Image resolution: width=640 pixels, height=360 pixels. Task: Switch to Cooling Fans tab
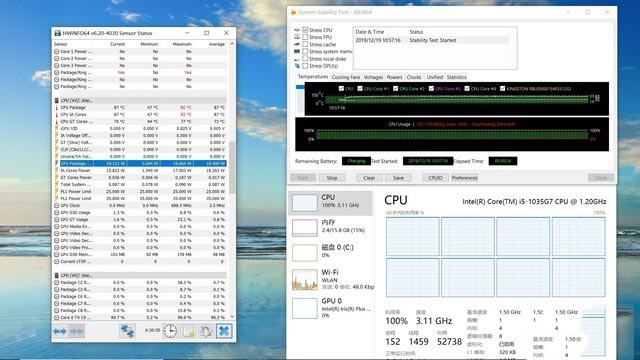346,77
